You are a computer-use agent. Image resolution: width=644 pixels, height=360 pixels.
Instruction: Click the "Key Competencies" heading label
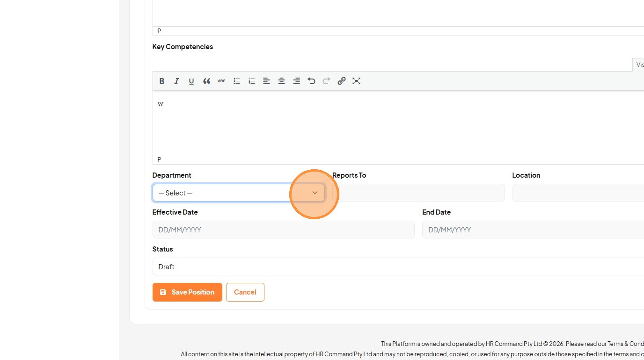[x=183, y=47]
